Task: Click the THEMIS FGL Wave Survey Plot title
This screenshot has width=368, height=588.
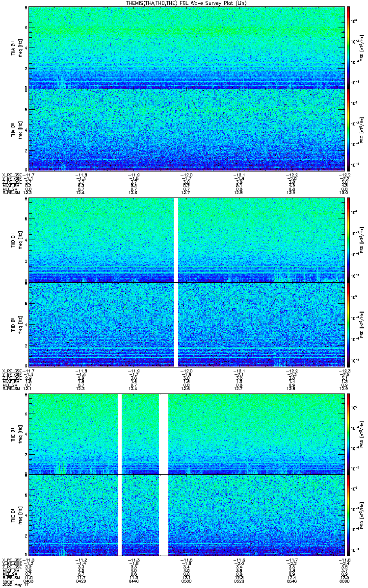Action: pos(186,3)
